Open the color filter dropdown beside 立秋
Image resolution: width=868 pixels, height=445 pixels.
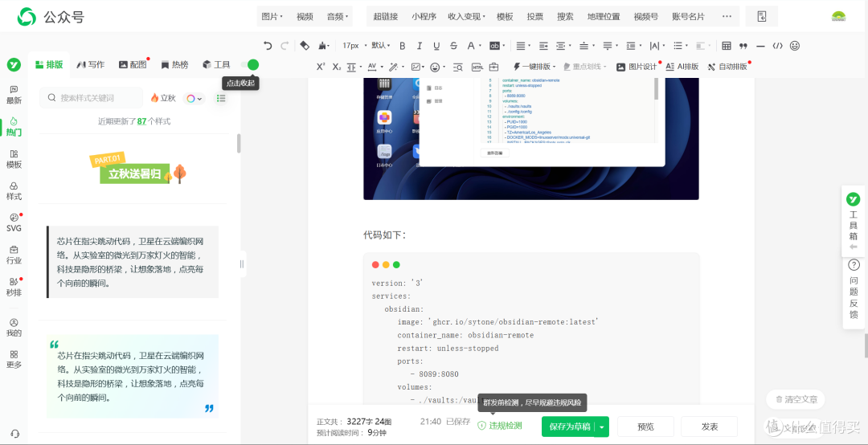click(194, 98)
